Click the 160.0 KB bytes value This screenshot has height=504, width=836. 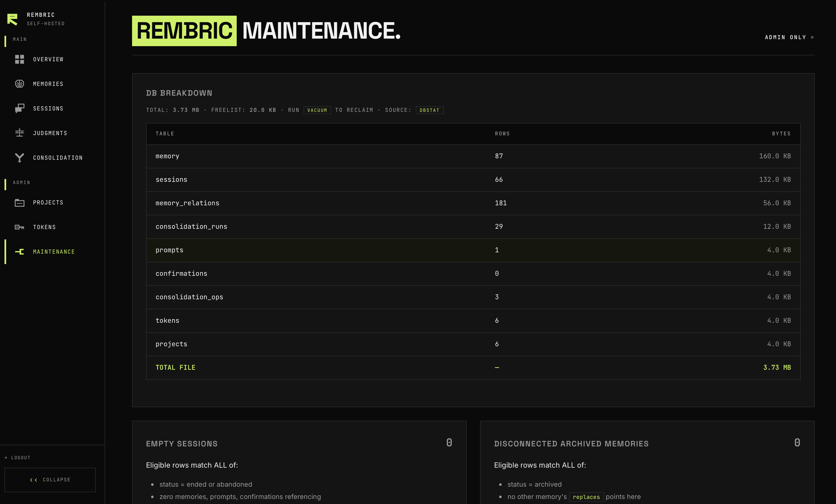[x=775, y=156]
